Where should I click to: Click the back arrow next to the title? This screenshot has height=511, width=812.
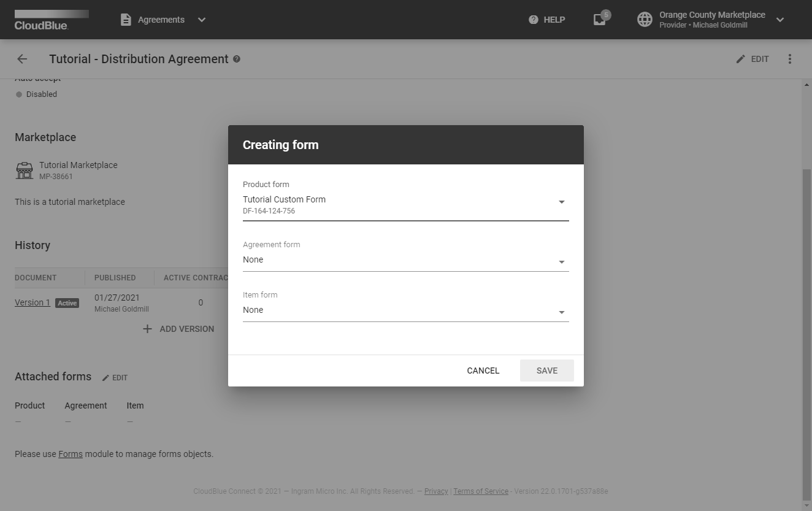point(22,59)
